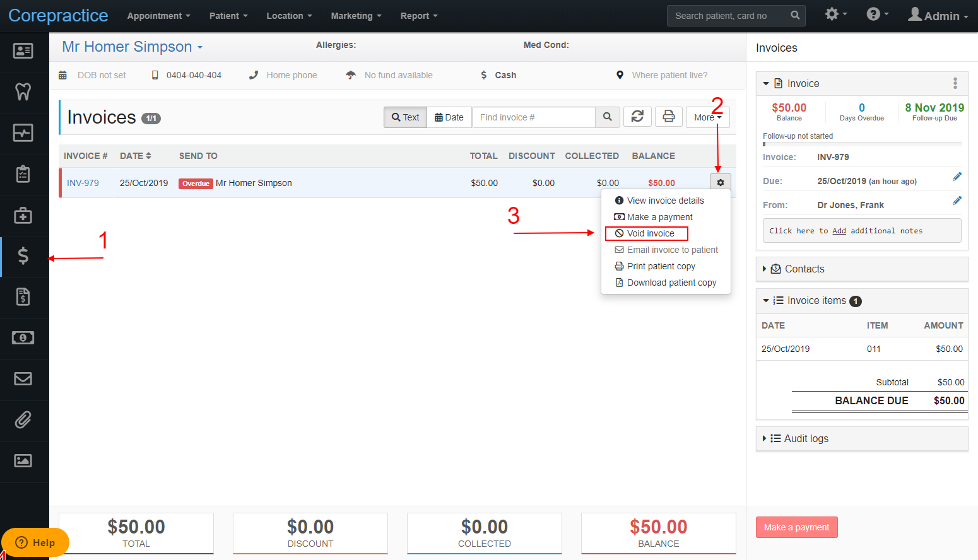Open the invoices dollar sign sidebar icon
978x560 pixels.
tap(23, 256)
